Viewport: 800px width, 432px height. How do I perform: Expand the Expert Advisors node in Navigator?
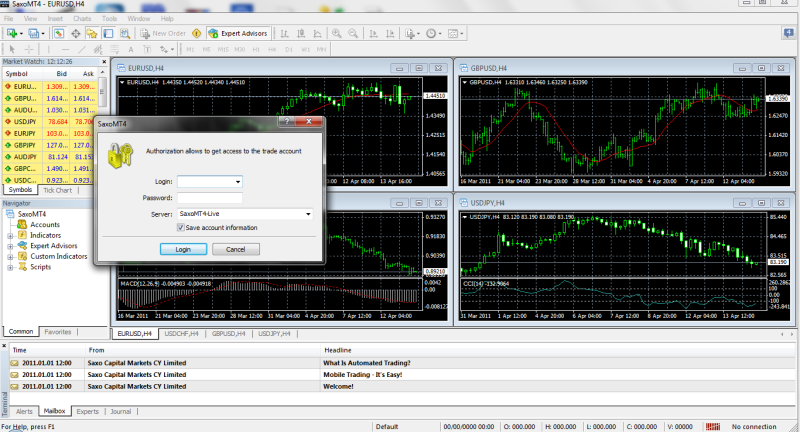[10, 246]
